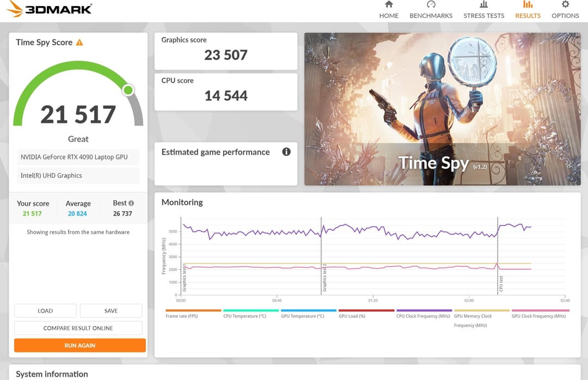Click the Average score value 20 824

(77, 213)
